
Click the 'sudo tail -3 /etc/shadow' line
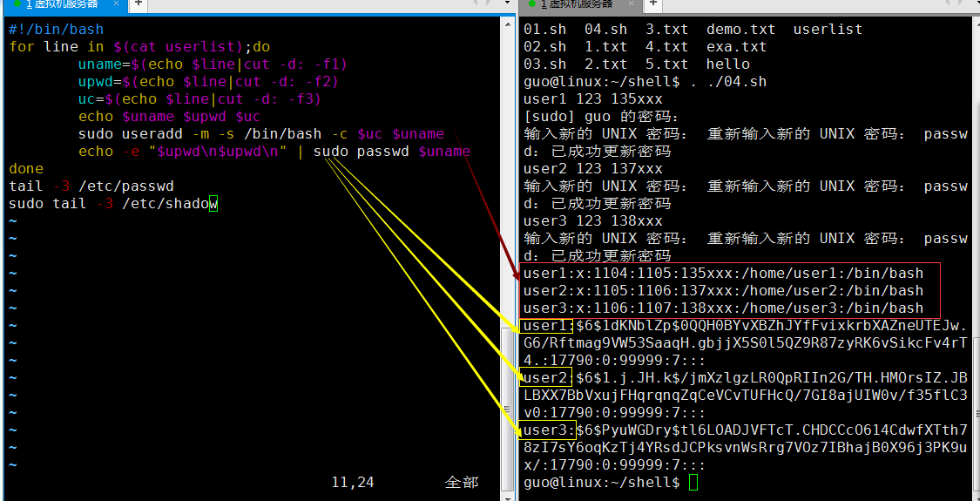coord(113,204)
